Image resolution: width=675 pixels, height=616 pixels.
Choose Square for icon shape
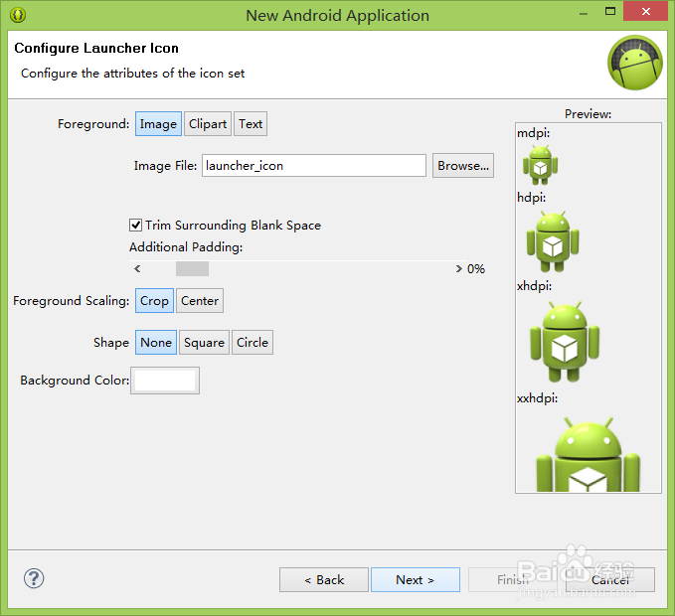[x=204, y=343]
